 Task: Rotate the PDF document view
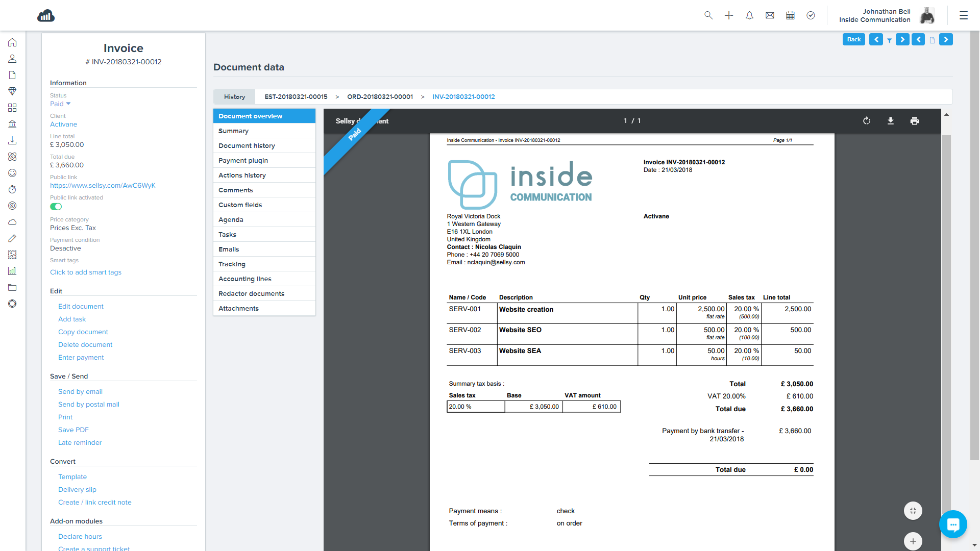(867, 121)
